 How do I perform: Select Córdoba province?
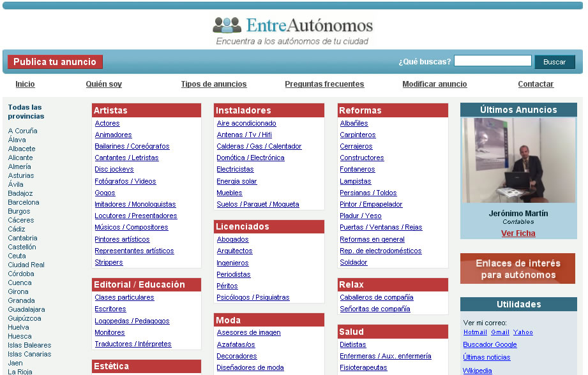tap(21, 274)
